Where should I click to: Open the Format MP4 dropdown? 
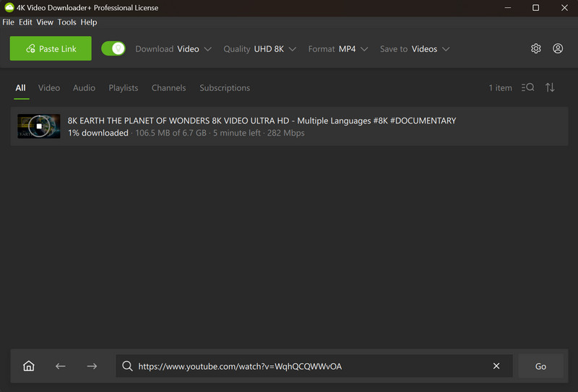[x=338, y=49]
